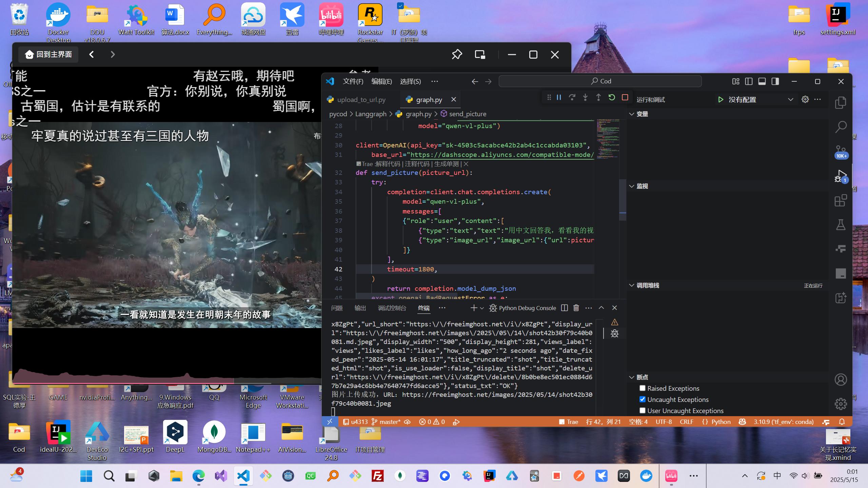Uncheck the Uncaught Exceptions breakpoint

click(x=642, y=399)
